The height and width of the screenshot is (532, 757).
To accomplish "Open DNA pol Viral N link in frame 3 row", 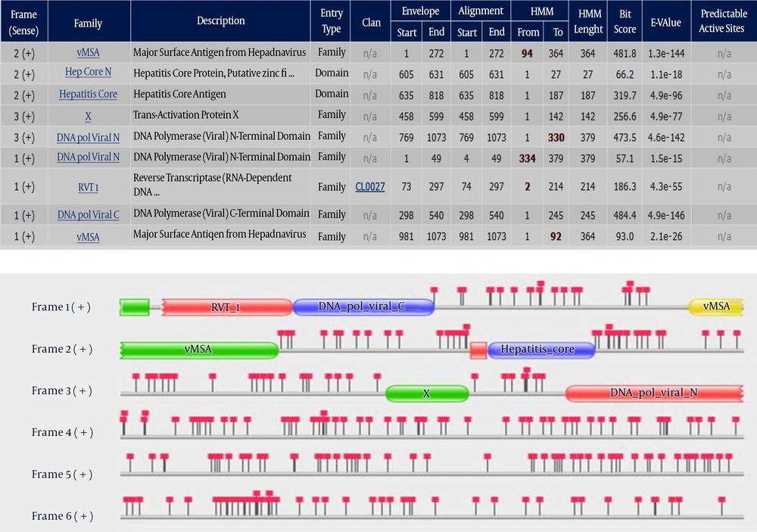I will click(88, 138).
